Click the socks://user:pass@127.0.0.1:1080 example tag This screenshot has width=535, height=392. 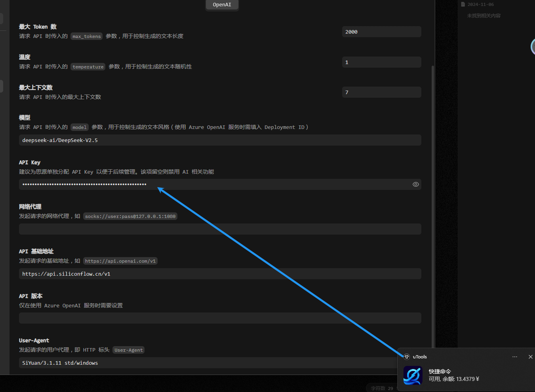click(130, 216)
